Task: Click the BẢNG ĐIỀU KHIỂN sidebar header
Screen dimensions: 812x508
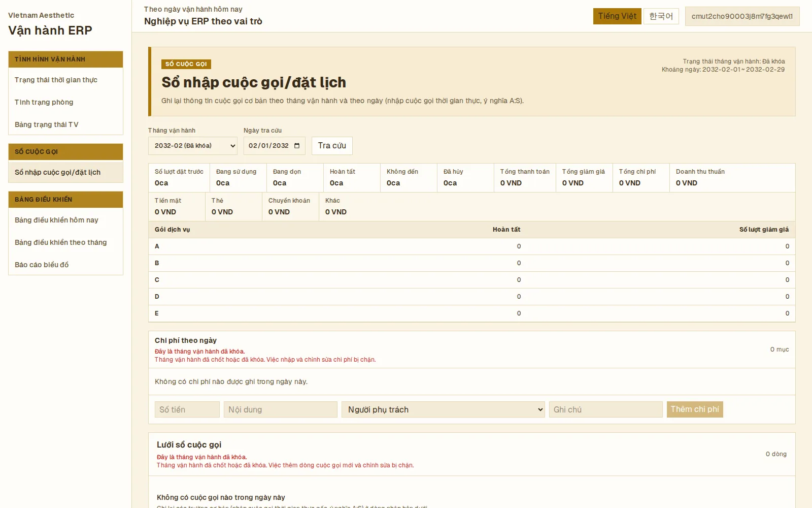Action: [66, 200]
